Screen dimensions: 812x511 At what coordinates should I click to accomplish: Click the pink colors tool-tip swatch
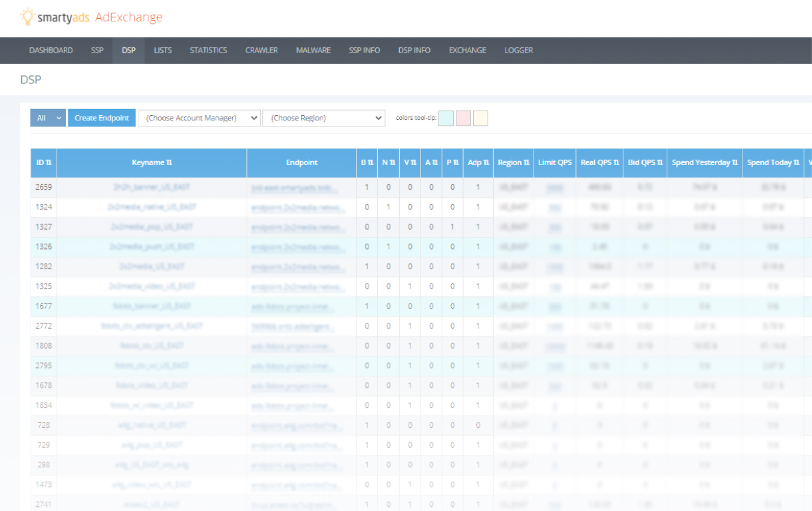tap(463, 118)
